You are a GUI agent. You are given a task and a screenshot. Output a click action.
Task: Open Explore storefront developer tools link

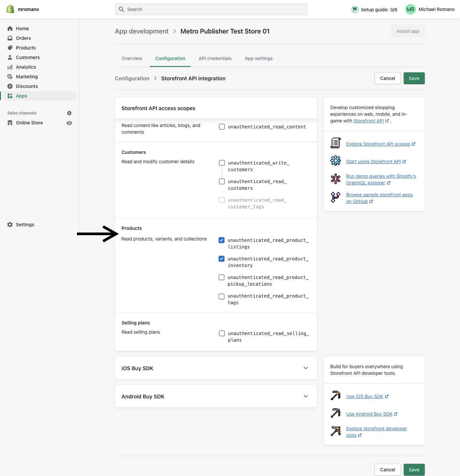[376, 432]
